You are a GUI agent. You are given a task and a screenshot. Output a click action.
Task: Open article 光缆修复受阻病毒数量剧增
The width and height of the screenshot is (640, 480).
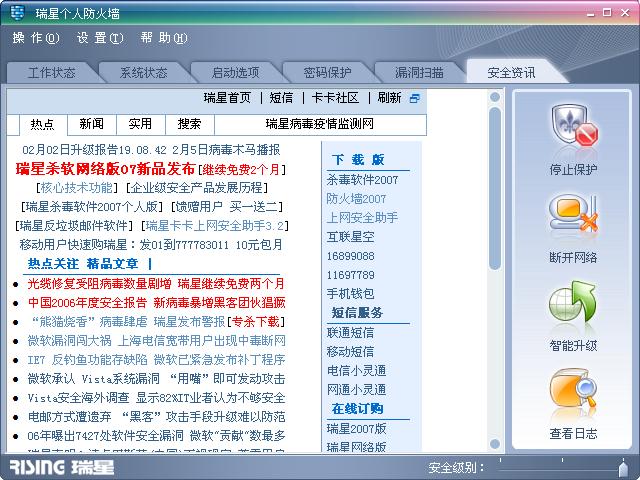tap(99, 283)
